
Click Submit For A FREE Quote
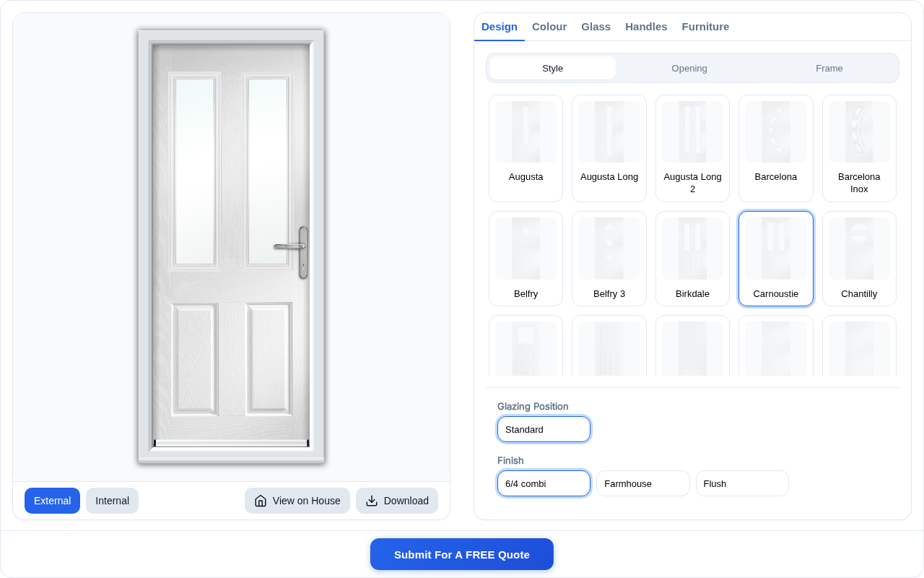point(462,554)
